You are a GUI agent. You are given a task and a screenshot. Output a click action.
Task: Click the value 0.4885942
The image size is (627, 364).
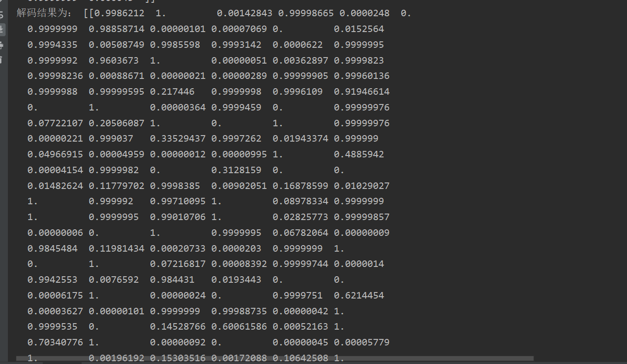[x=359, y=155]
